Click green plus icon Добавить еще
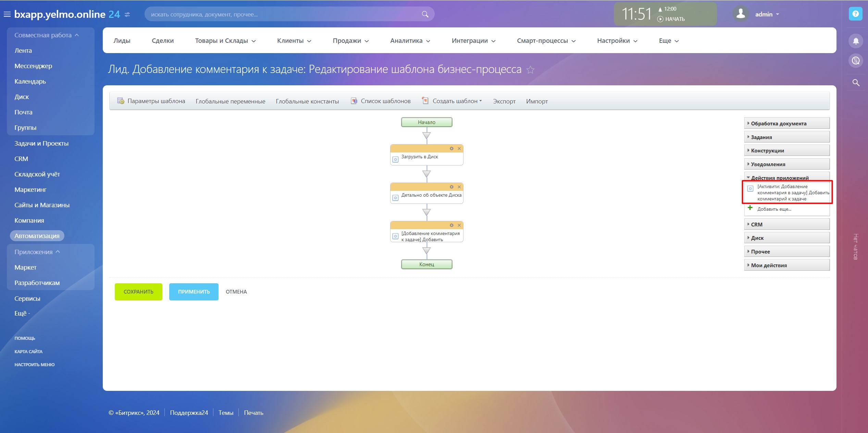Image resolution: width=868 pixels, height=433 pixels. [750, 208]
